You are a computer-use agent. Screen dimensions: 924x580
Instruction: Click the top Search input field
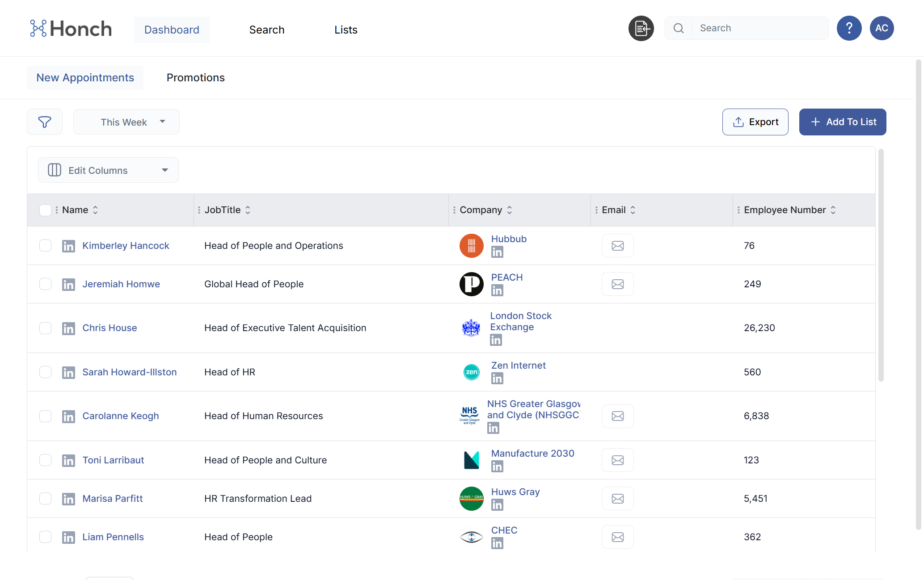(759, 28)
